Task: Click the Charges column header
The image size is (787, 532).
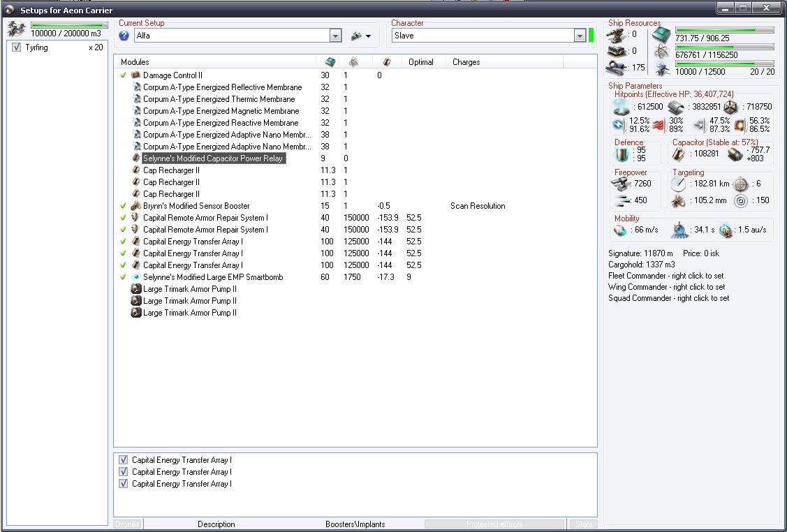Action: 504,61
